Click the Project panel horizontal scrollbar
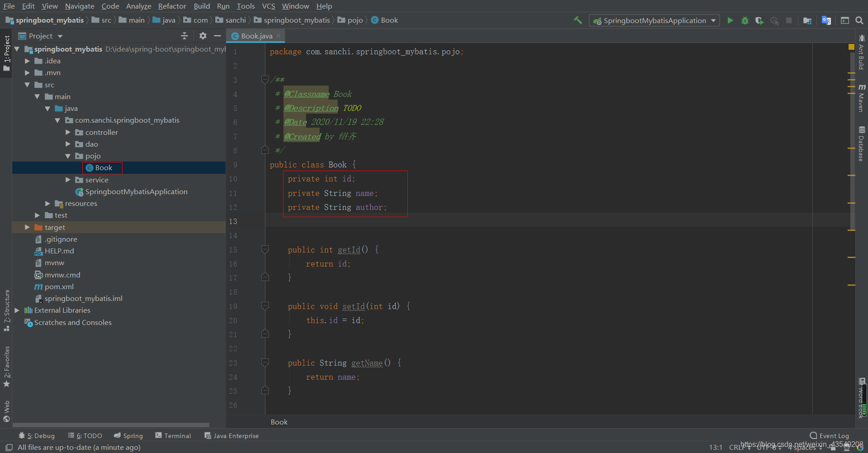The height and width of the screenshot is (453, 868). click(111, 425)
